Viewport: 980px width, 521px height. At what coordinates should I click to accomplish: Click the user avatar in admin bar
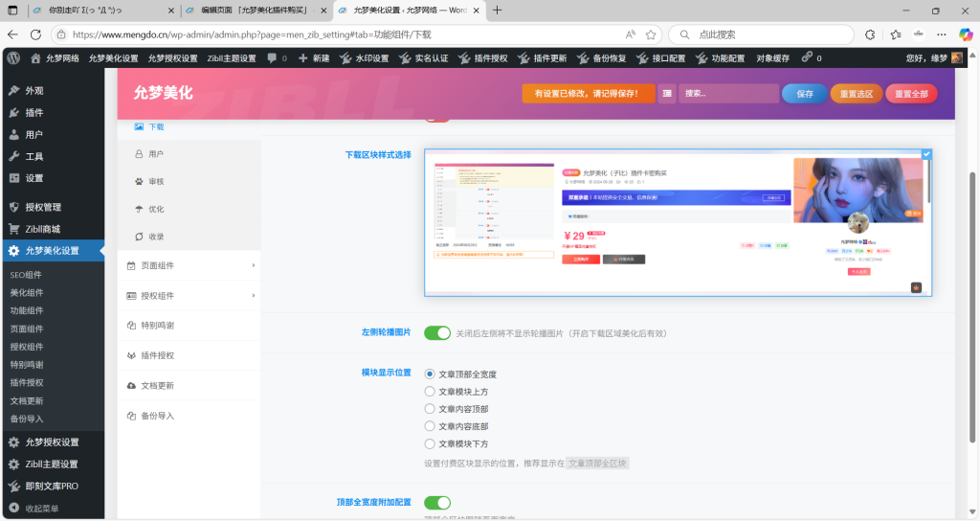957,58
